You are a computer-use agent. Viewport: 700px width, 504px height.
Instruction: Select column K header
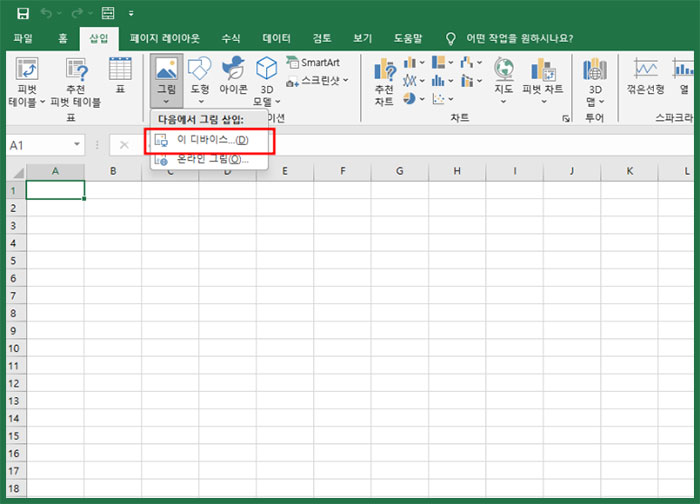coord(629,171)
